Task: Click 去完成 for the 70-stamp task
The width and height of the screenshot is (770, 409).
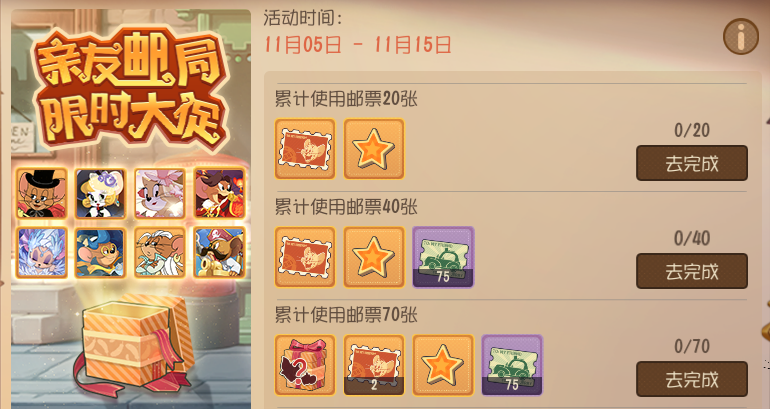Action: coord(692,379)
